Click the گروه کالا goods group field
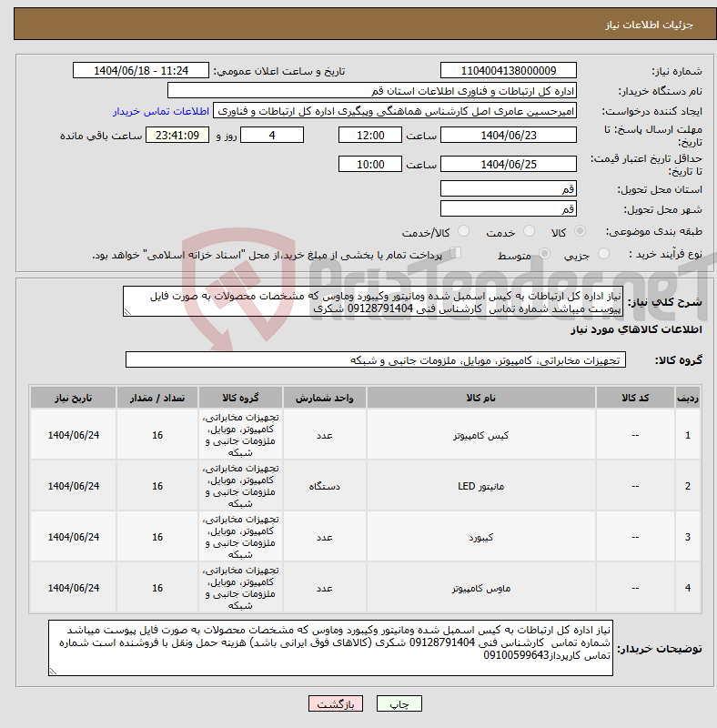 376,359
